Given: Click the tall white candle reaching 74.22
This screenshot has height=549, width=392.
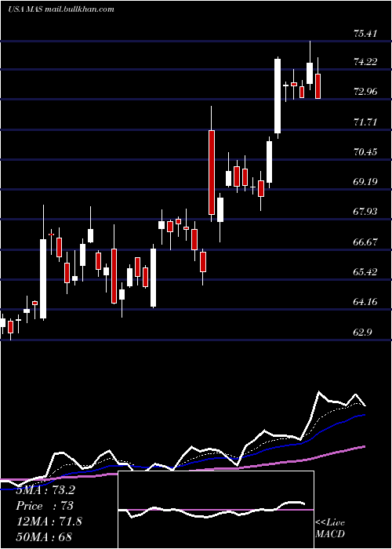Looking at the screenshot, I should [278, 96].
